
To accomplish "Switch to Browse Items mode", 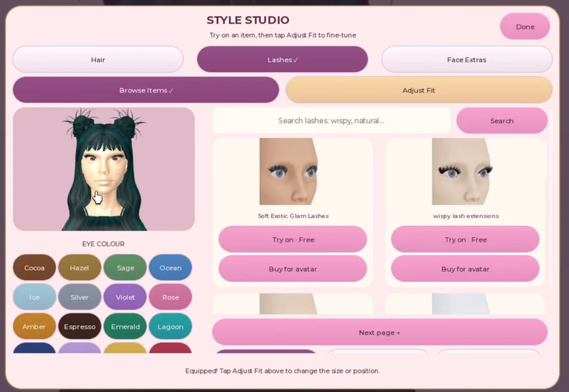I will pos(146,90).
